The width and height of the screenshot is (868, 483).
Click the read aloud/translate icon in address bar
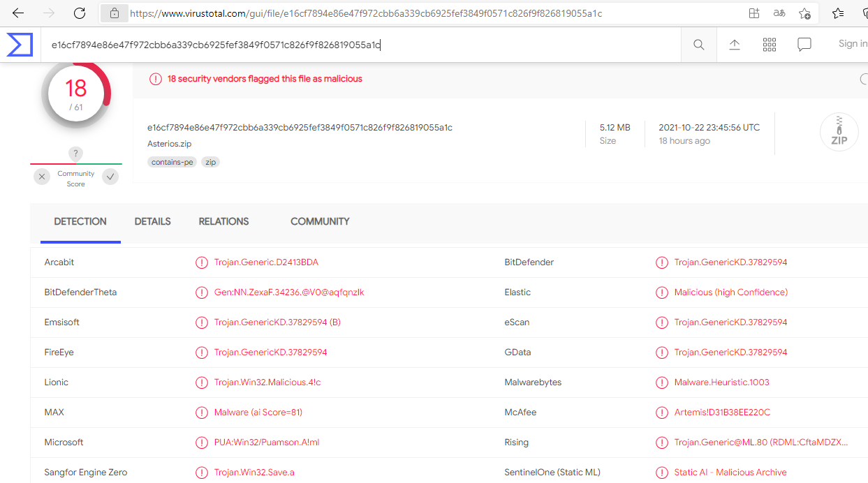click(779, 13)
